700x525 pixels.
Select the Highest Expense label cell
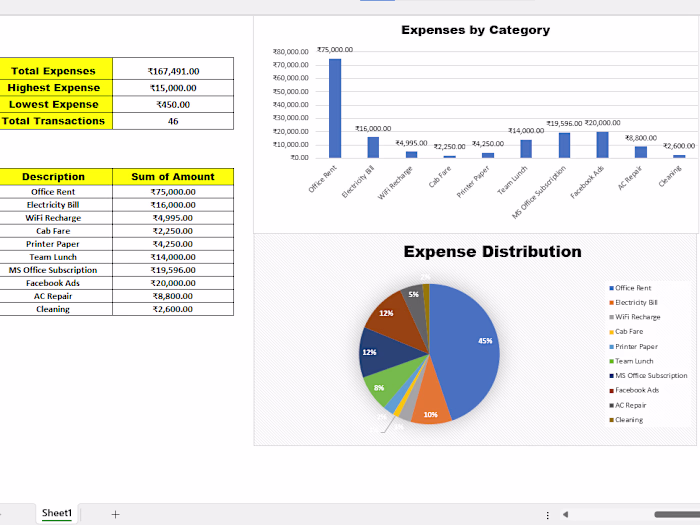(x=56, y=88)
